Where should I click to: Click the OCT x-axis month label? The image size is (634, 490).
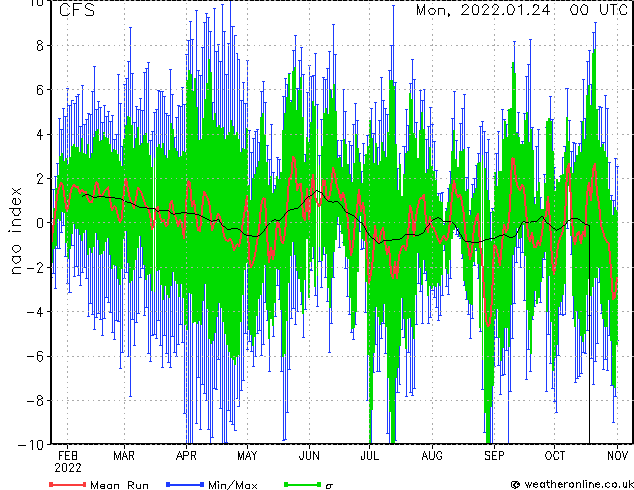pyautogui.click(x=555, y=456)
